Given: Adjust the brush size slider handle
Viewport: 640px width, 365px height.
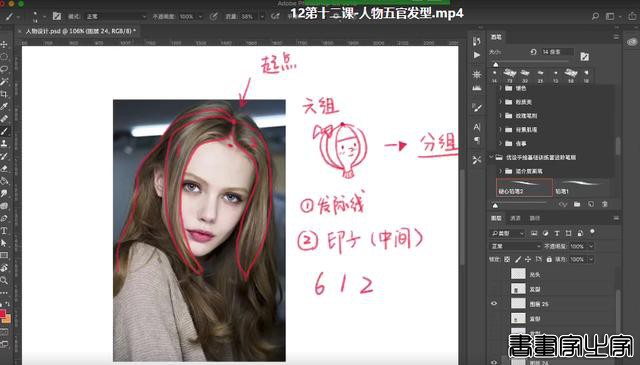Looking at the screenshot, I should tap(496, 65).
